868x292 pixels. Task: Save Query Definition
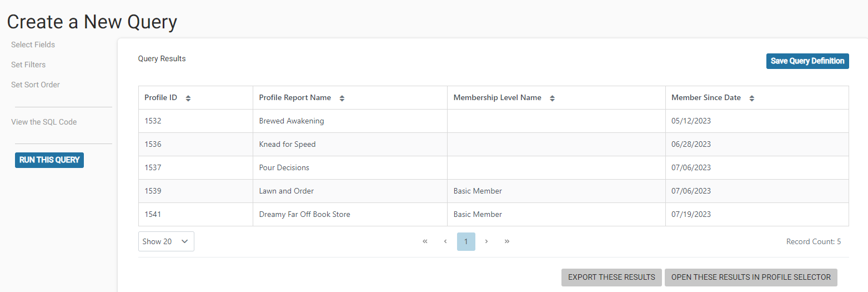[807, 61]
